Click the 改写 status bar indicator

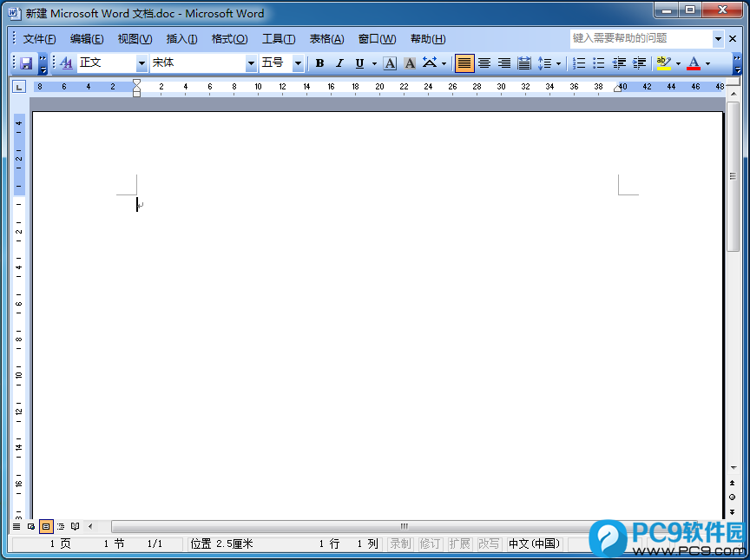point(489,544)
